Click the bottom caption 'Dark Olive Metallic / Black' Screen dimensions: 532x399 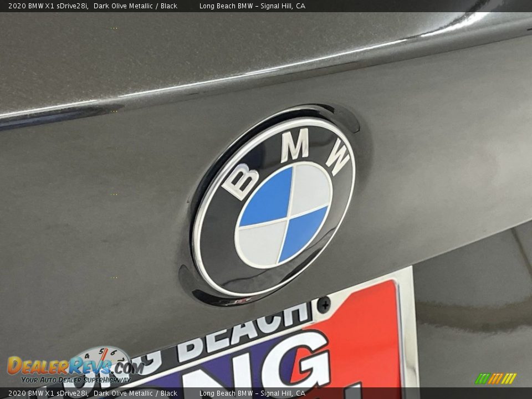pos(135,393)
